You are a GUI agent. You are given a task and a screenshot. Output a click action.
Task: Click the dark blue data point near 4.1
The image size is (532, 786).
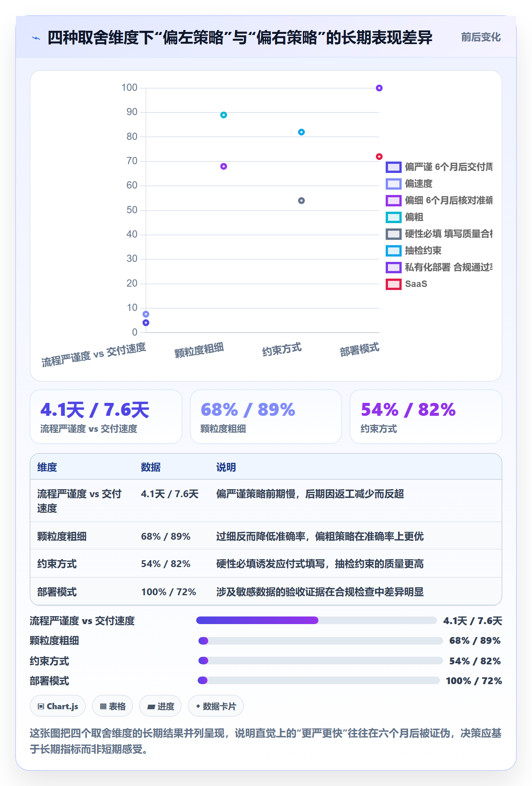tap(146, 323)
